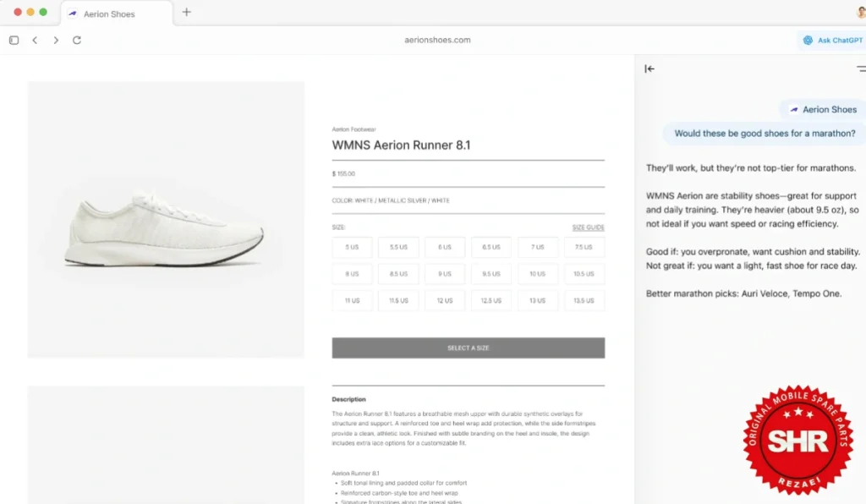Click the Aerion Shoes chat context chip
This screenshot has height=504, width=866.
coord(824,109)
